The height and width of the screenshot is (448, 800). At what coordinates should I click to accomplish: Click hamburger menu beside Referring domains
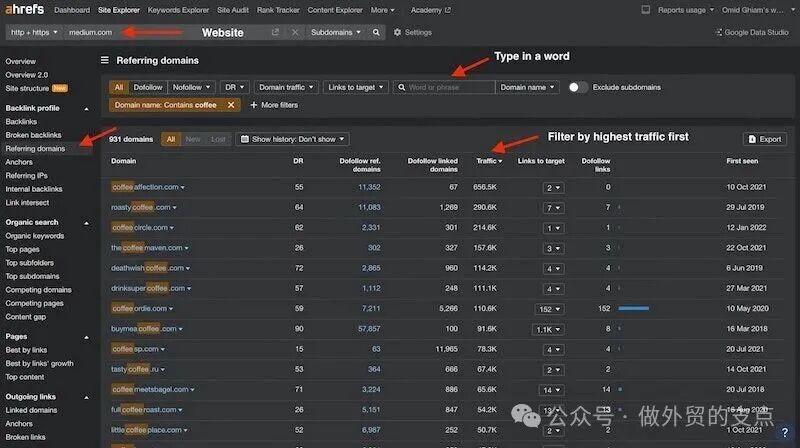[106, 60]
